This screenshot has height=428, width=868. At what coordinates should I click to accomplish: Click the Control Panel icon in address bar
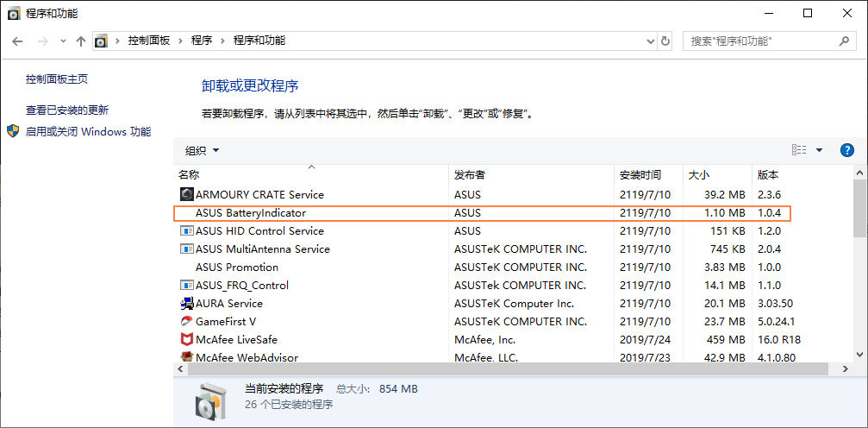click(x=102, y=41)
